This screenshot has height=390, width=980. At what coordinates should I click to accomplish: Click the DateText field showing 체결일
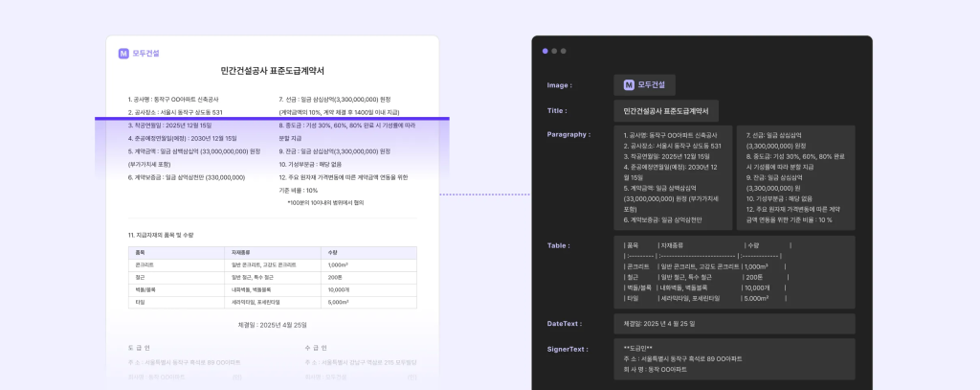(734, 323)
